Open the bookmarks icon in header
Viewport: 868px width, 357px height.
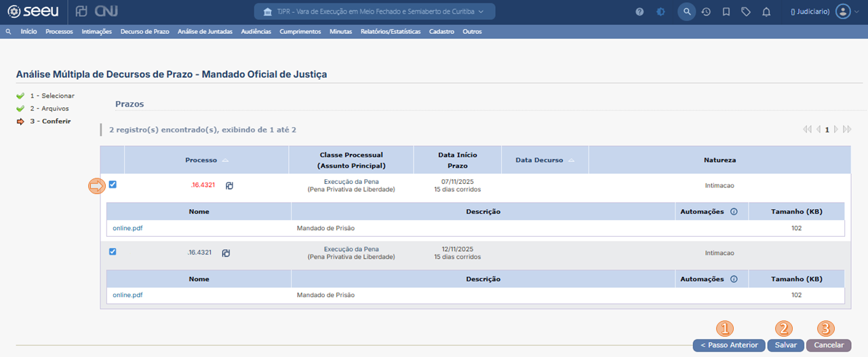(726, 12)
